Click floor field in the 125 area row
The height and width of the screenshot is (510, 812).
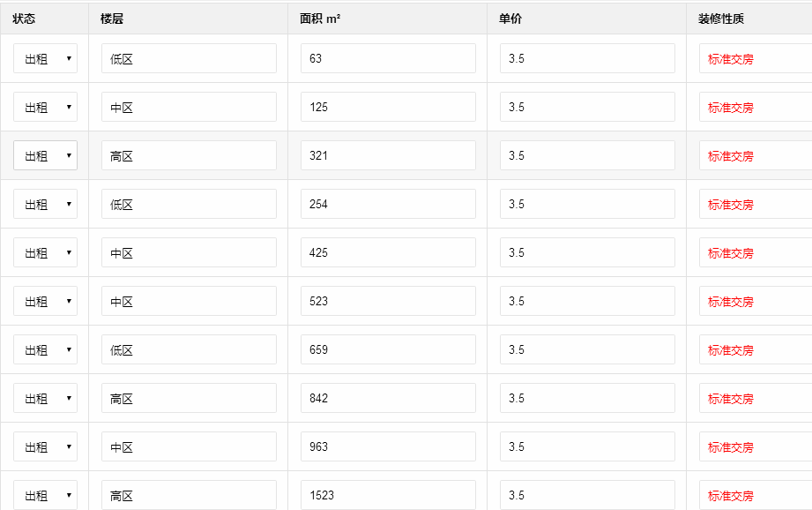point(189,108)
